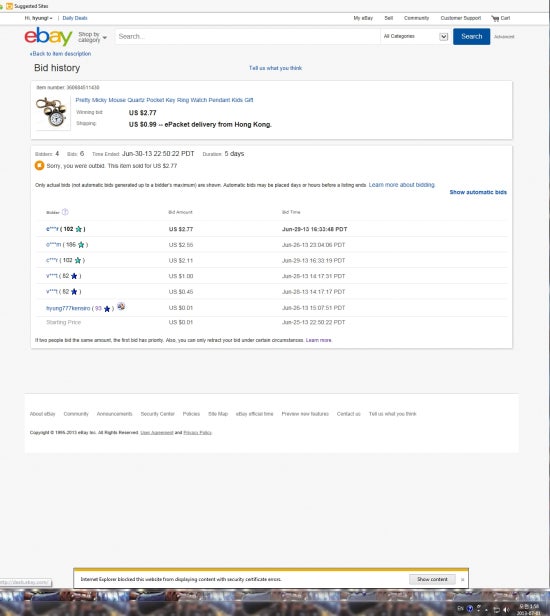
Task: Focus the eBay search input field
Action: [x=248, y=36]
